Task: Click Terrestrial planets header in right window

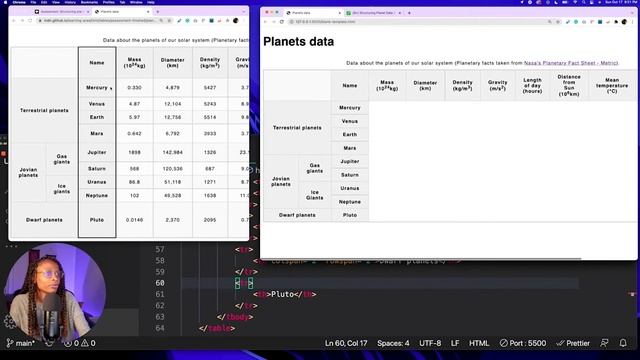Action: point(297,128)
